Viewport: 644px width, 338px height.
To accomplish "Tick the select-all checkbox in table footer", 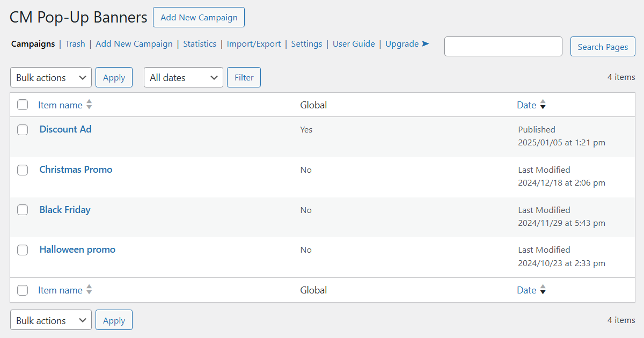I will (x=23, y=290).
